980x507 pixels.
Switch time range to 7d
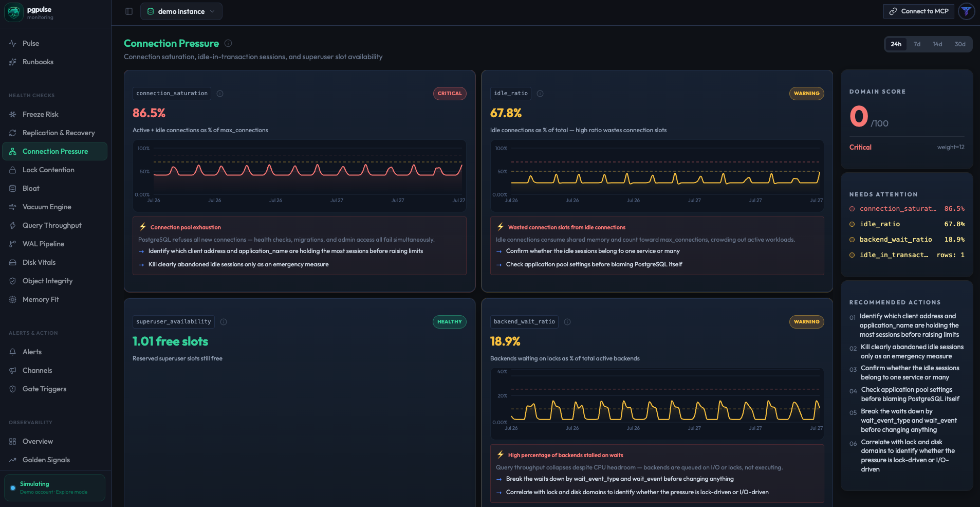917,44
